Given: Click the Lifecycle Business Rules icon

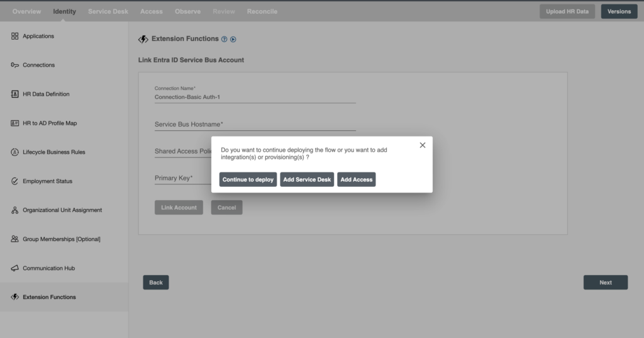Looking at the screenshot, I should coord(15,152).
